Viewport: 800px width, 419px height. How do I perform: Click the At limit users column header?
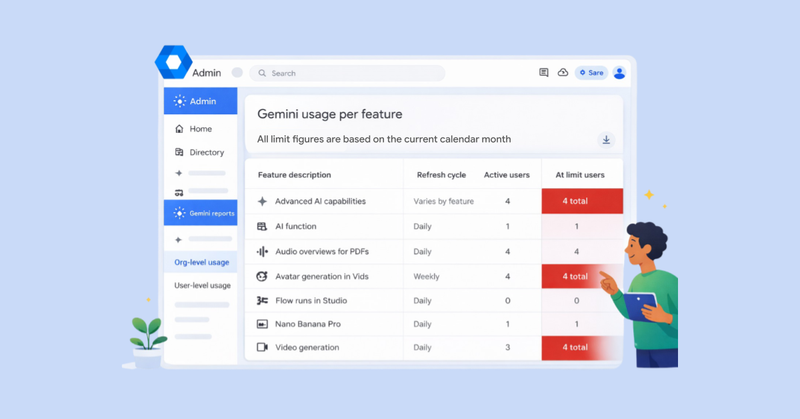[580, 175]
